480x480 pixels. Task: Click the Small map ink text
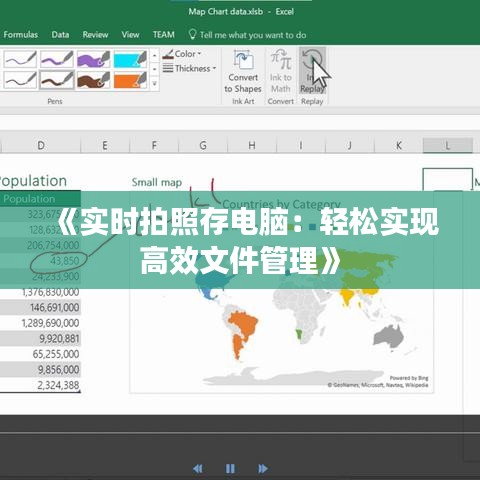tap(157, 182)
